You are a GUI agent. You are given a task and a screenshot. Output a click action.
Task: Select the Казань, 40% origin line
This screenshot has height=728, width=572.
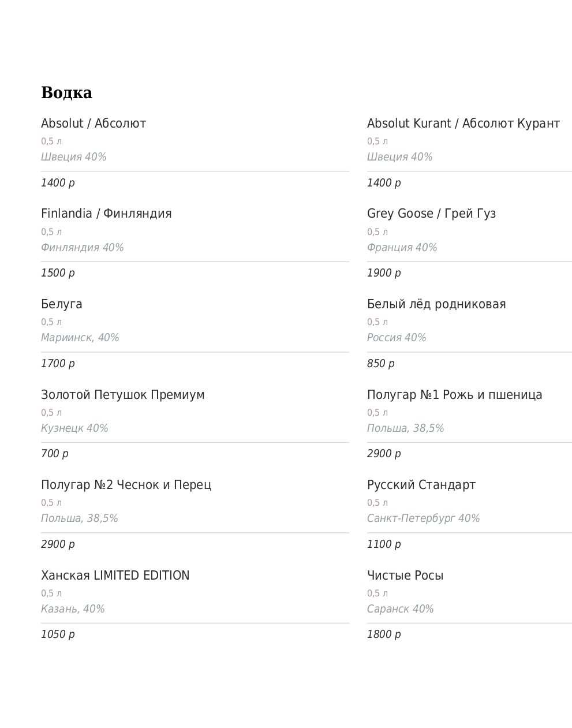coord(73,609)
